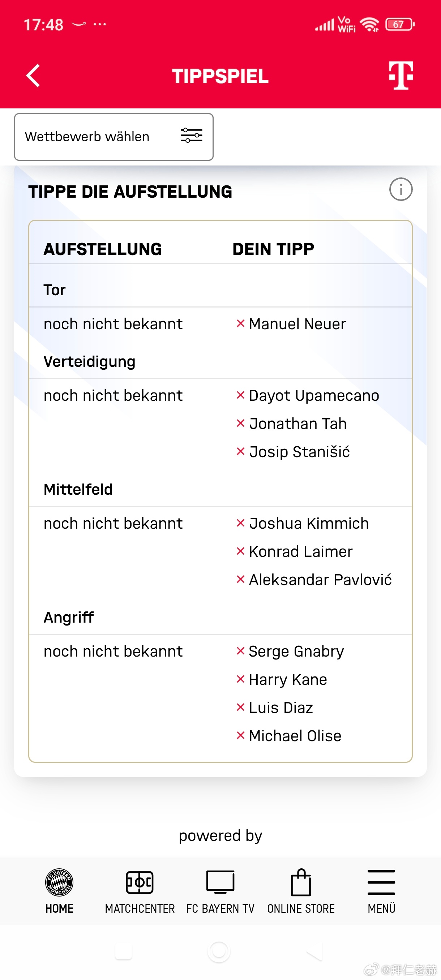Remove Dayot Upamecano with red X
Screen dimensions: 441x980
[240, 395]
